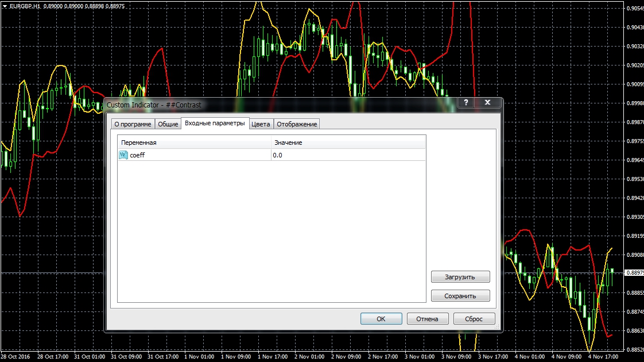Image resolution: width=644 pixels, height=362 pixels.
Task: Cancel the dialog with Отмена
Action: (x=427, y=319)
